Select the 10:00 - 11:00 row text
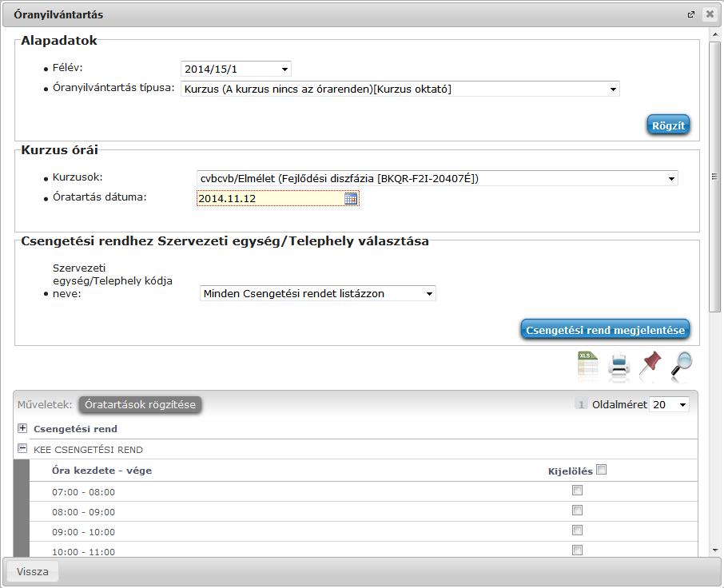 [x=84, y=551]
